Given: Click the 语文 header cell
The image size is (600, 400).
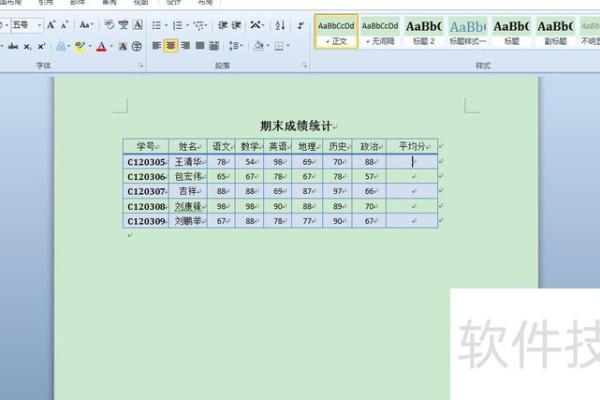Looking at the screenshot, I should click(x=221, y=146).
